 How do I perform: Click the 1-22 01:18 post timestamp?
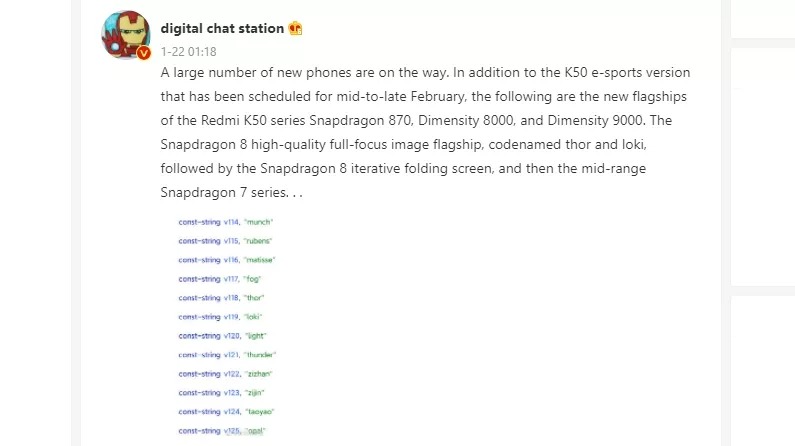tap(188, 51)
